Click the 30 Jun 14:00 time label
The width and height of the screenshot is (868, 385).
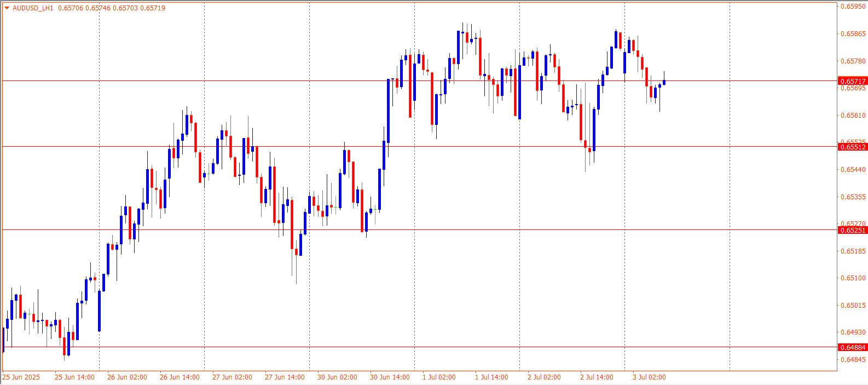(390, 377)
